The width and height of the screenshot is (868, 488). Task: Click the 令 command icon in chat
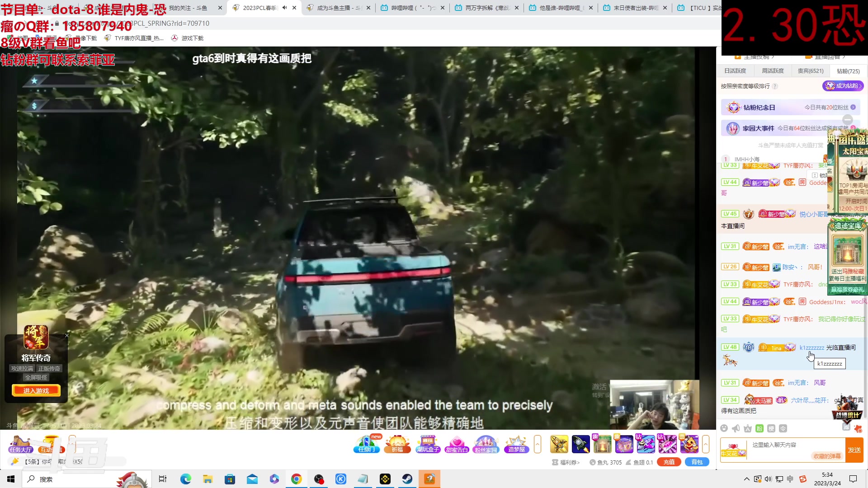(783, 428)
